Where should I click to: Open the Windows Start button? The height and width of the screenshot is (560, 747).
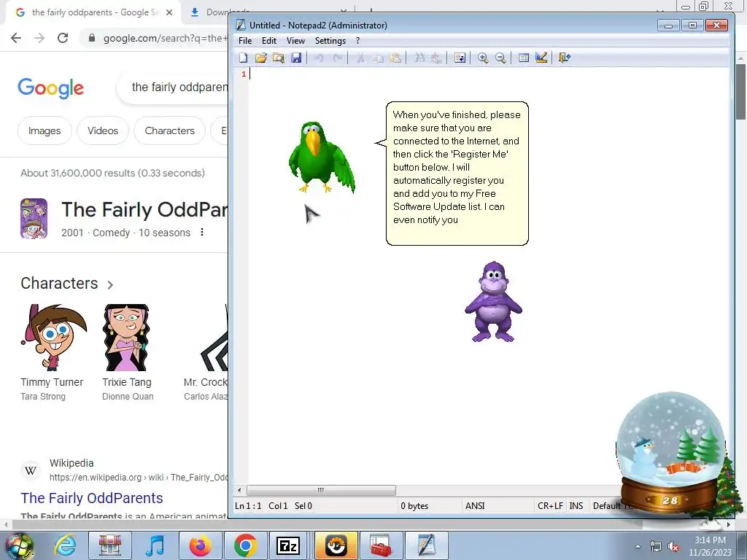coord(18,545)
